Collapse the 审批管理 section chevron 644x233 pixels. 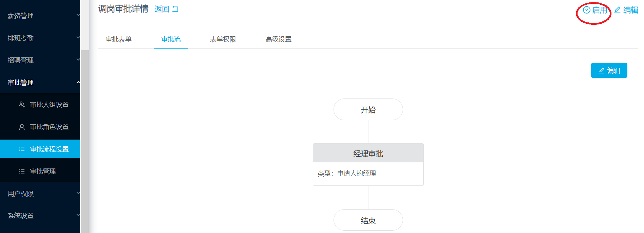[x=78, y=82]
